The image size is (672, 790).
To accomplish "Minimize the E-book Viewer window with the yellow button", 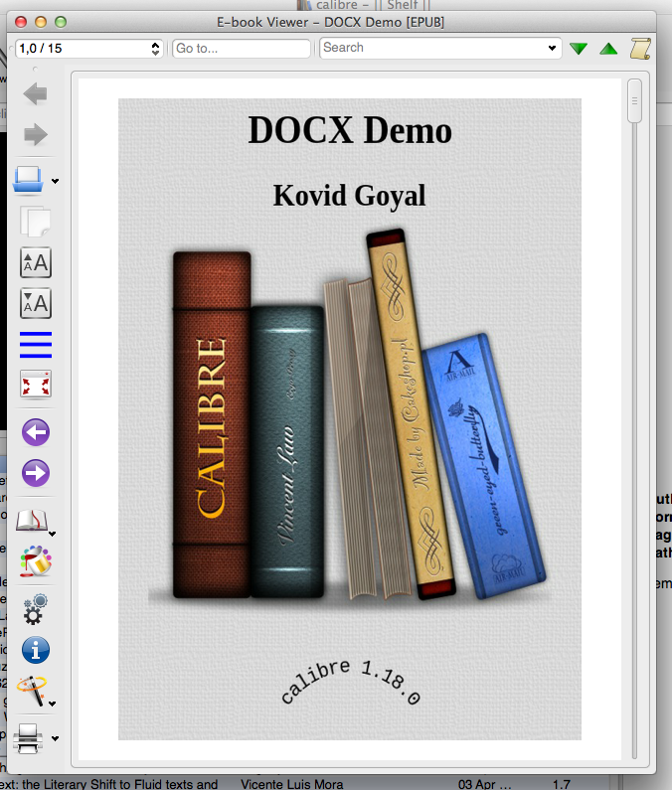I will tap(41, 22).
